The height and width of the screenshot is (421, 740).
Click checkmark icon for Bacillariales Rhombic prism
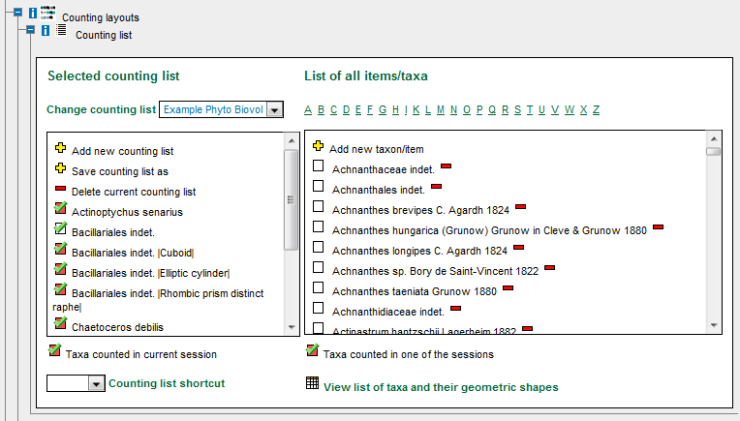60,289
